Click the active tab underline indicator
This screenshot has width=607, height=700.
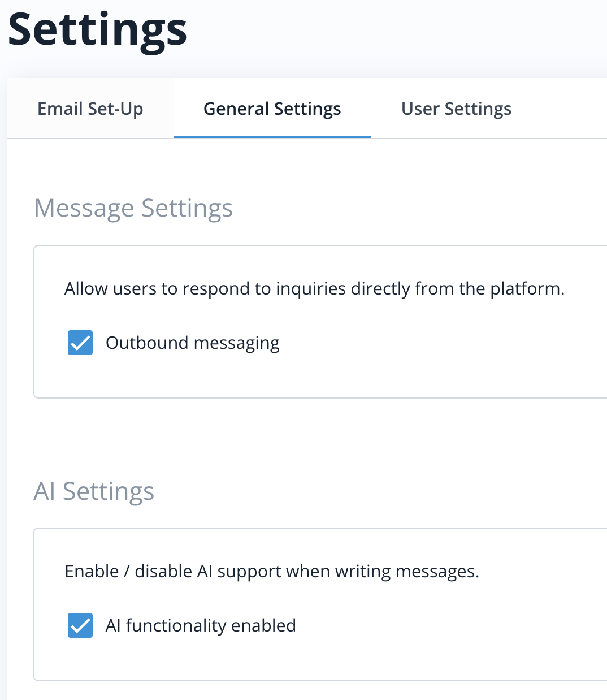[272, 136]
